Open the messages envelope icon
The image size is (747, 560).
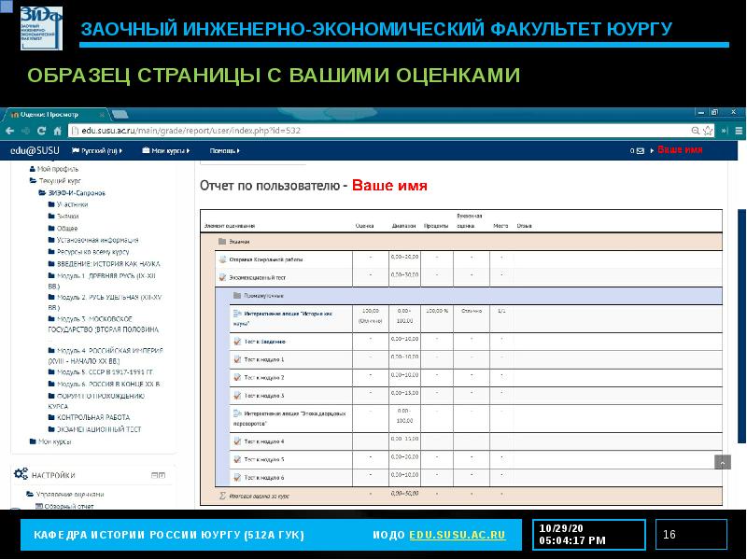click(x=641, y=150)
